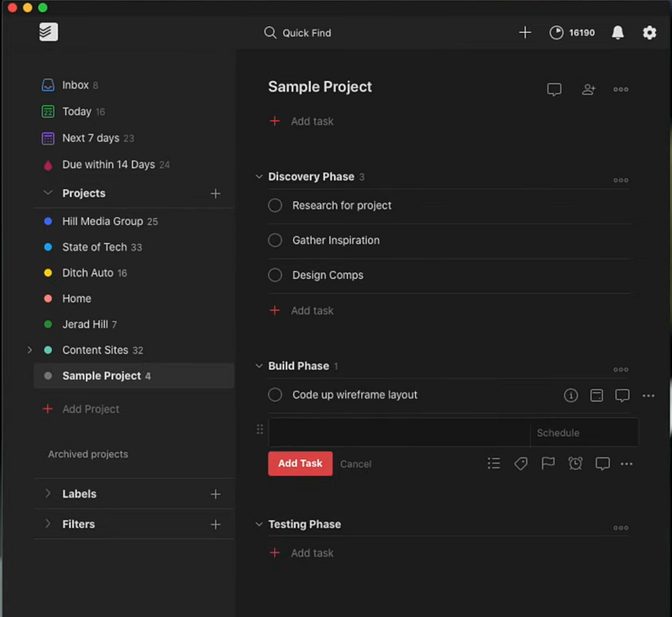Open karma productivity 16190 indicator
The height and width of the screenshot is (617, 672).
(572, 33)
